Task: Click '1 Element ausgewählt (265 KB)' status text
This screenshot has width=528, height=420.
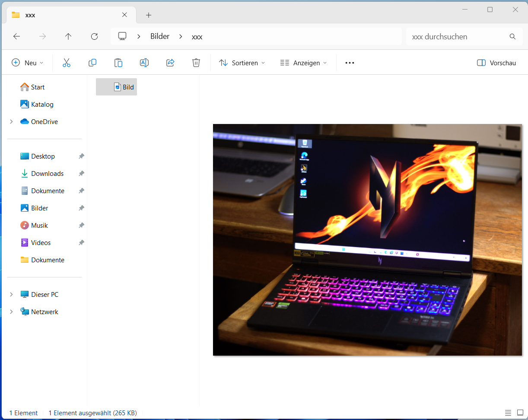Action: click(x=93, y=413)
